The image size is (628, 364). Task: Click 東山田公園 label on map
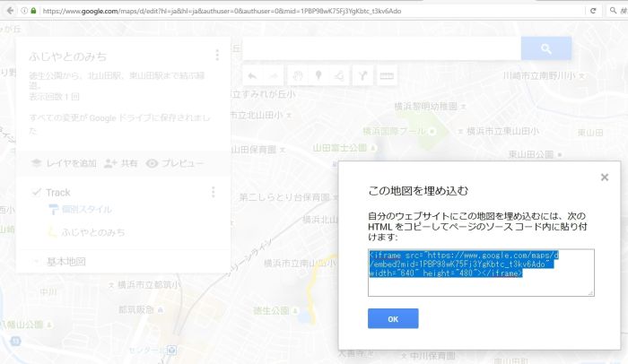(x=531, y=154)
